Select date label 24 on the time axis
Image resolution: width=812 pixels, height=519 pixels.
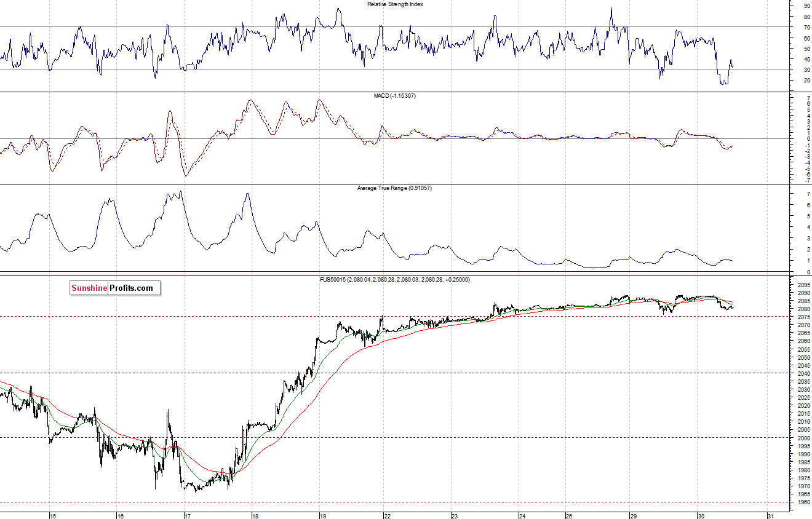point(522,515)
